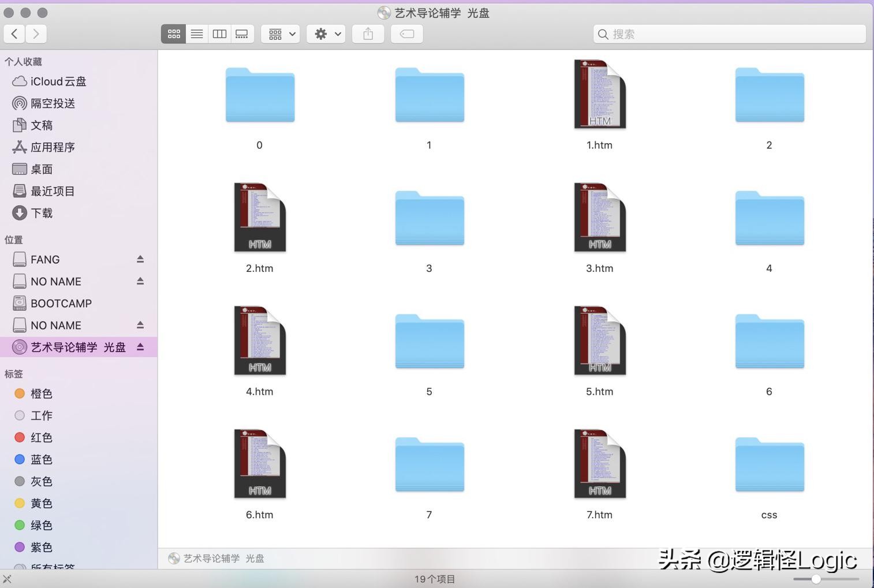Viewport: 874px width, 588px height.
Task: Switch to column view in toolbar
Action: coord(219,33)
